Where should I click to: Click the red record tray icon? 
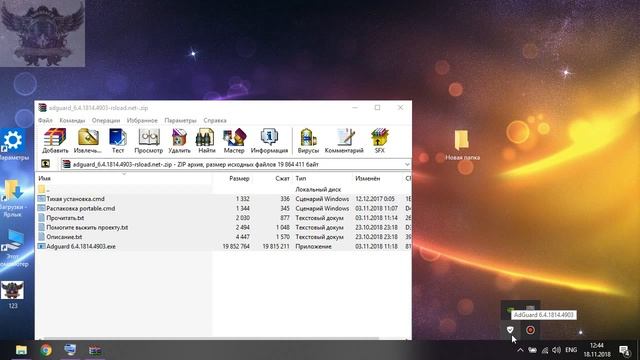click(x=530, y=330)
